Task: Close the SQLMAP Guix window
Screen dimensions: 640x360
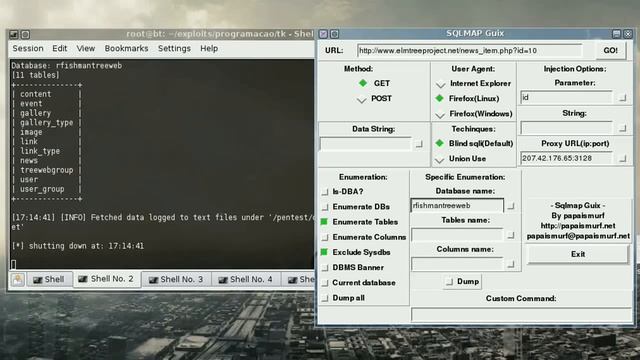Action: [x=628, y=34]
